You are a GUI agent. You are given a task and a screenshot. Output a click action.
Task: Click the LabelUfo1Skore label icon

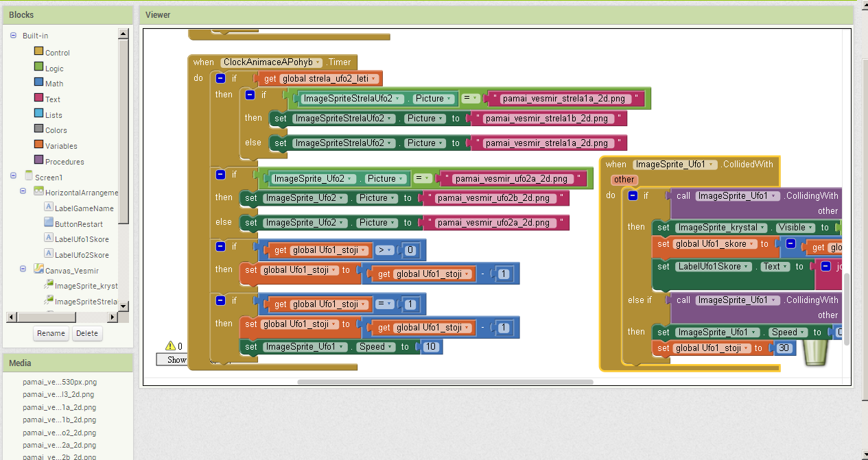point(49,239)
